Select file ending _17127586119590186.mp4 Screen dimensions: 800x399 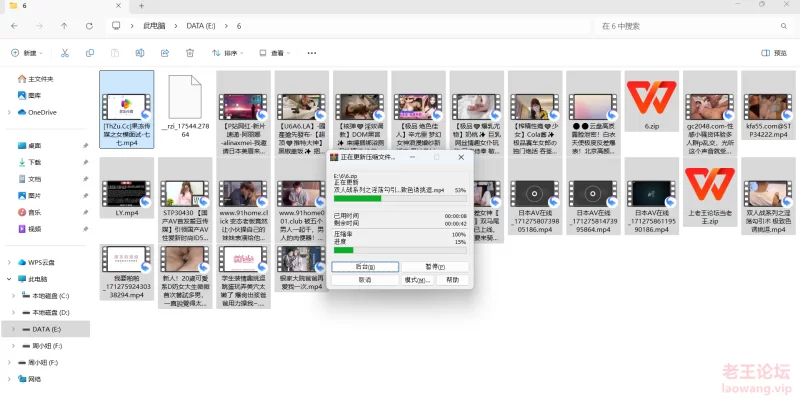click(652, 196)
